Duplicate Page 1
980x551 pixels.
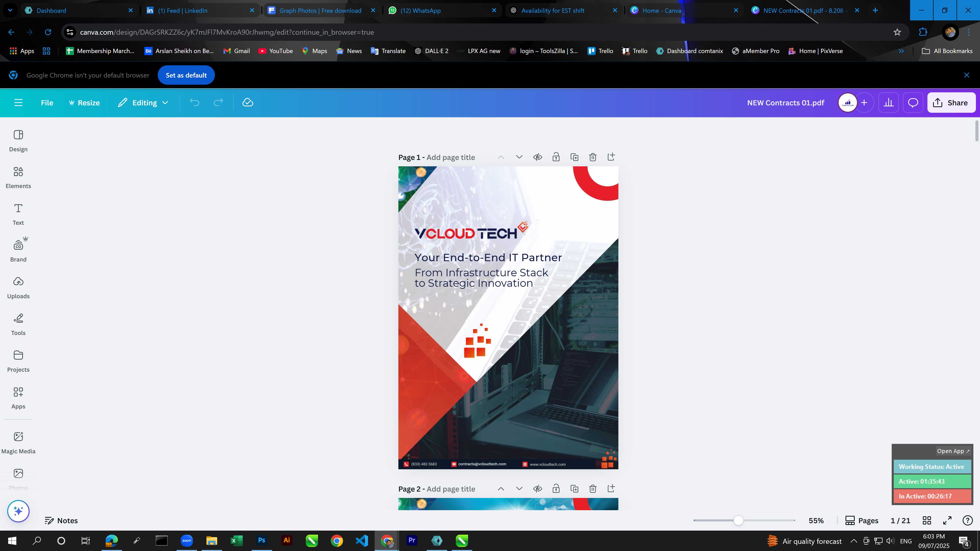click(574, 157)
